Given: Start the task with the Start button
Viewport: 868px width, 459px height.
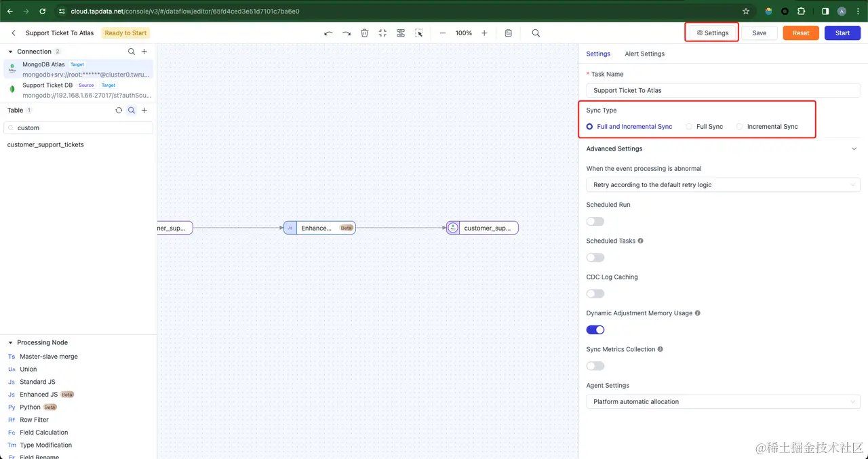Looking at the screenshot, I should pos(842,33).
